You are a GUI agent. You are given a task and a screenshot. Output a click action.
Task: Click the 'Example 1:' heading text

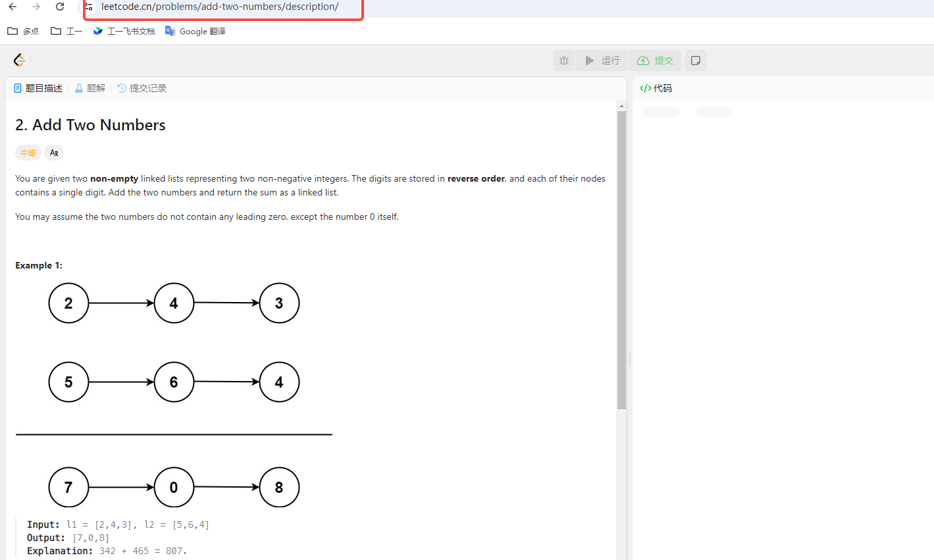(x=39, y=265)
